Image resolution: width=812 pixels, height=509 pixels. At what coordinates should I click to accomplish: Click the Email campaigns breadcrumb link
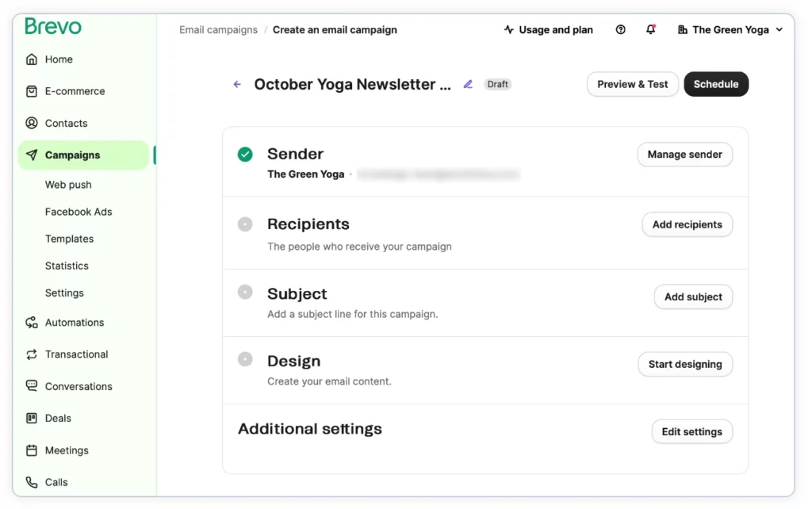[218, 30]
